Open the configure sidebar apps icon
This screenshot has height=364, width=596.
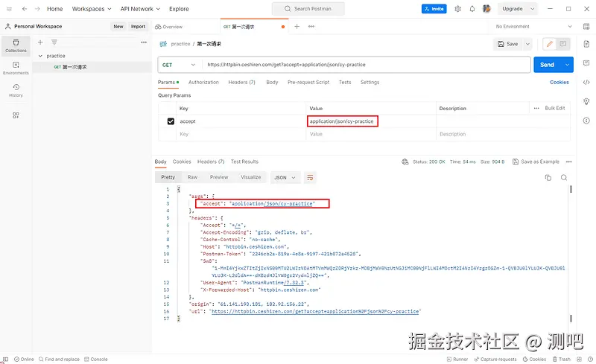coord(16,115)
